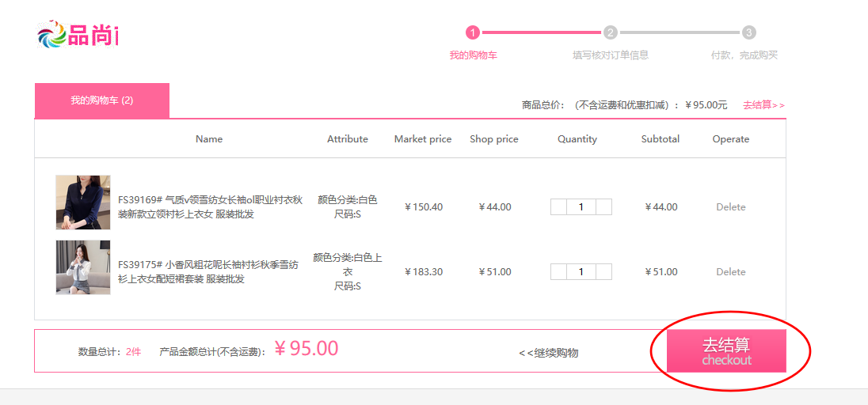Click the quantity field of FS39169# item
This screenshot has height=405, width=868.
point(581,207)
